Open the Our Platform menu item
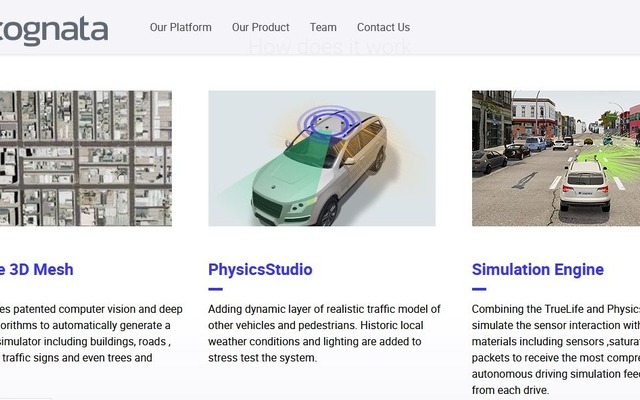Viewport: 640px width, 400px height. 180,27
